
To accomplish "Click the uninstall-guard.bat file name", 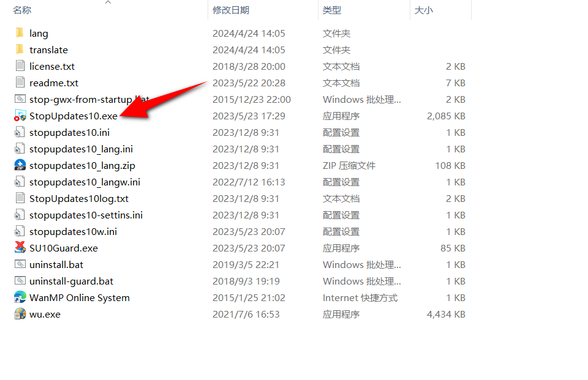I will click(x=71, y=281).
